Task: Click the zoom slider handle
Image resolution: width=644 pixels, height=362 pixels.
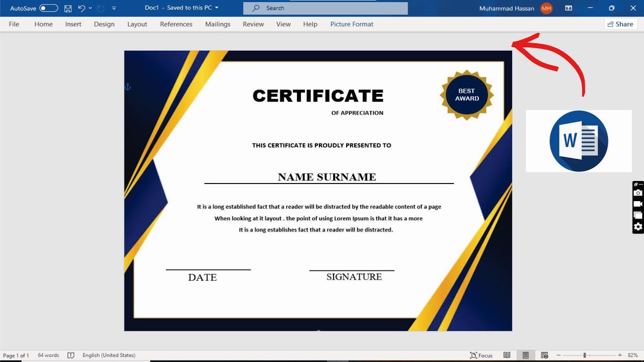Action: 585,355
